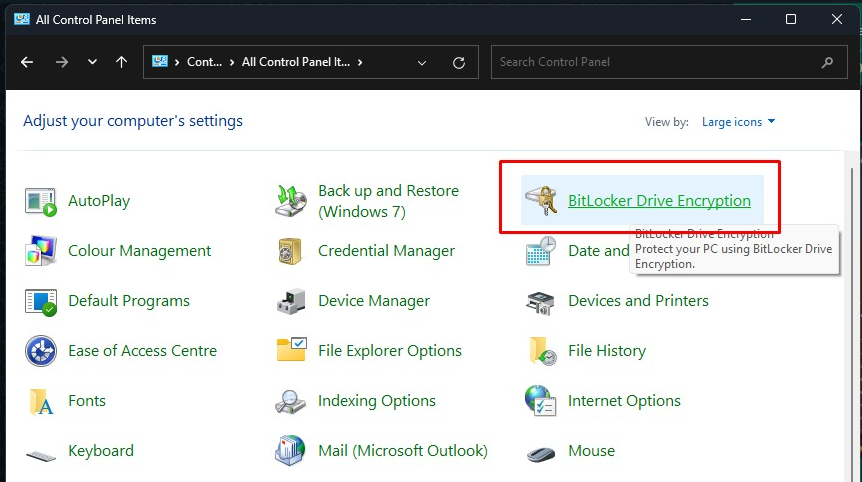Viewport: 862px width, 482px height.
Task: Click the Control Panel title bar icon
Action: pyautogui.click(x=22, y=19)
